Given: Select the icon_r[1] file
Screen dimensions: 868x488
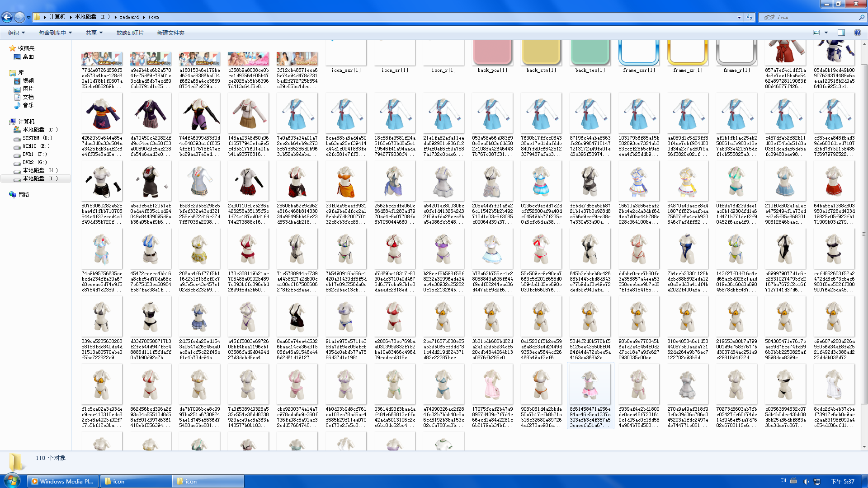Looking at the screenshot, I should 443,56.
